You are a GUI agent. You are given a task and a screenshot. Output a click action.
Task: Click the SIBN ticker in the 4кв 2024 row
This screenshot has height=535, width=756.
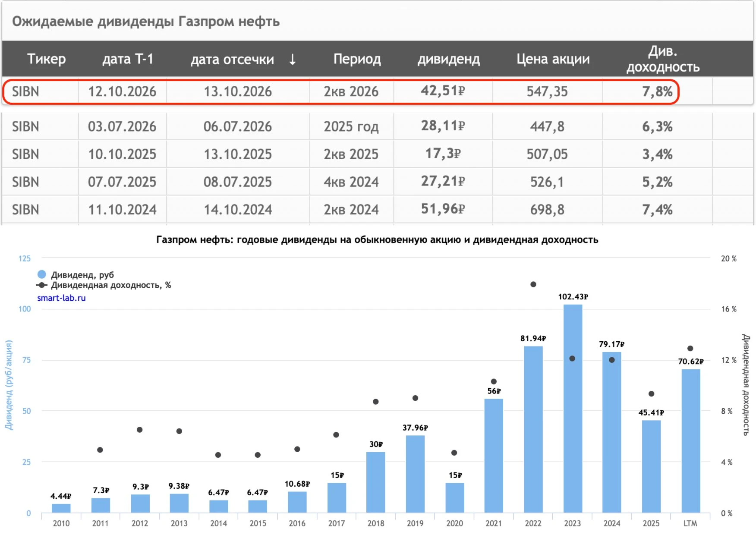[25, 182]
